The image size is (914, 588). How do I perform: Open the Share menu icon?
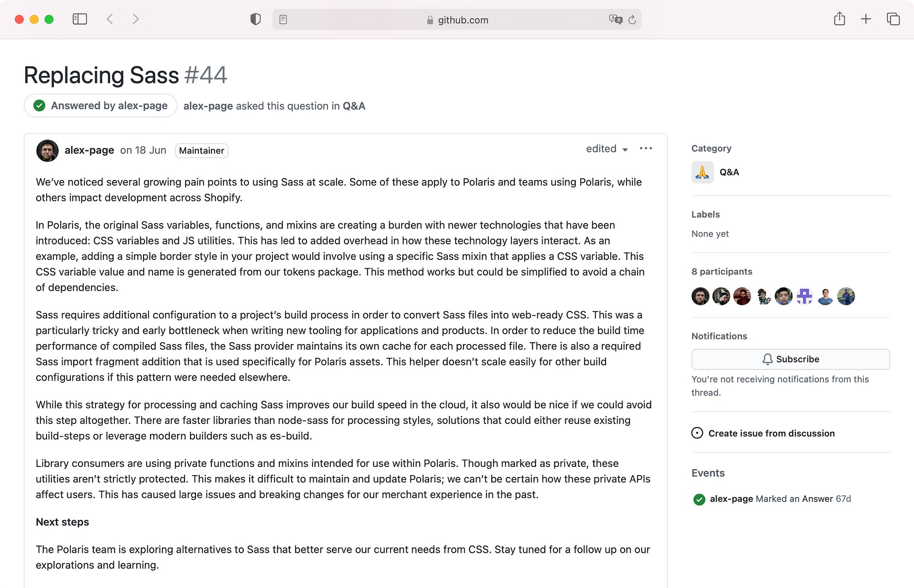839,19
